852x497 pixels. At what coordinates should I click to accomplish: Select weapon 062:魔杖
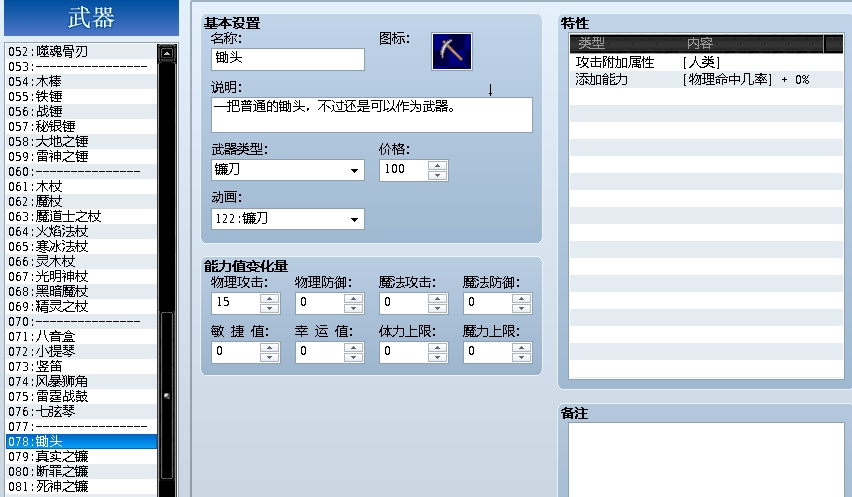coord(82,202)
